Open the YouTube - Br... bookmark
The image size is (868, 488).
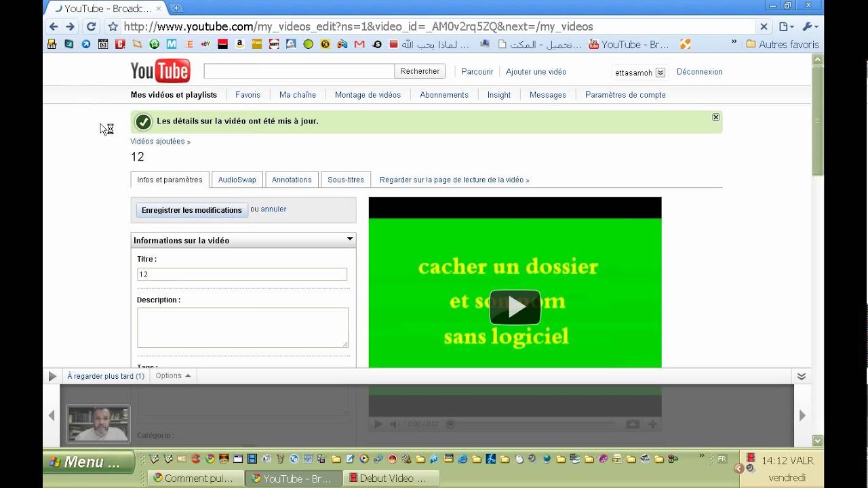tap(629, 44)
